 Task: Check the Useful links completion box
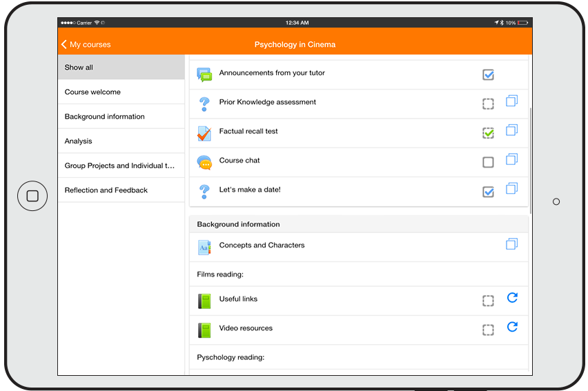(488, 301)
